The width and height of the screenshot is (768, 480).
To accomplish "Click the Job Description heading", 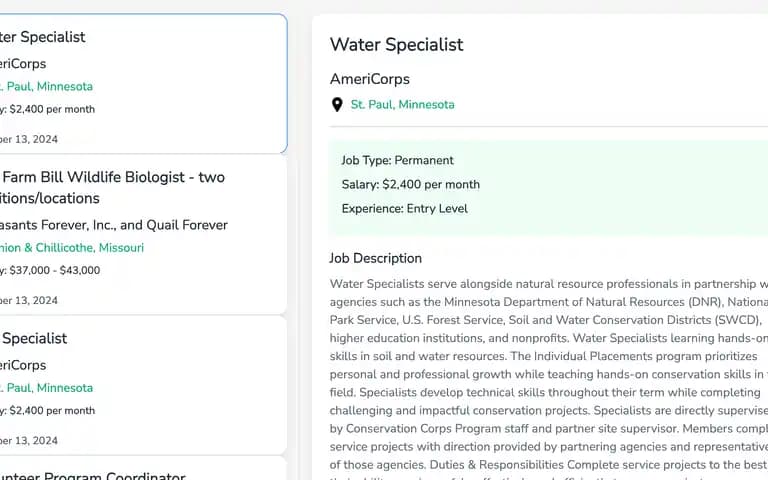I will point(375,258).
